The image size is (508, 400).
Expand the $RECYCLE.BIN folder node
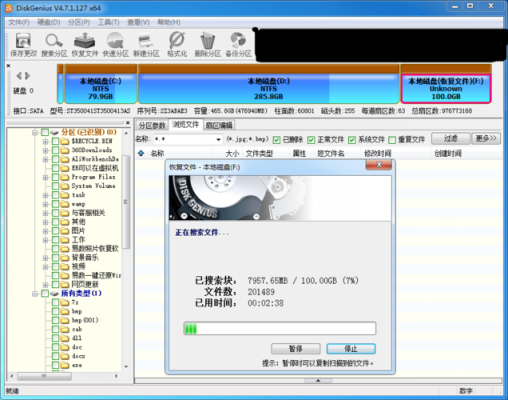point(45,142)
